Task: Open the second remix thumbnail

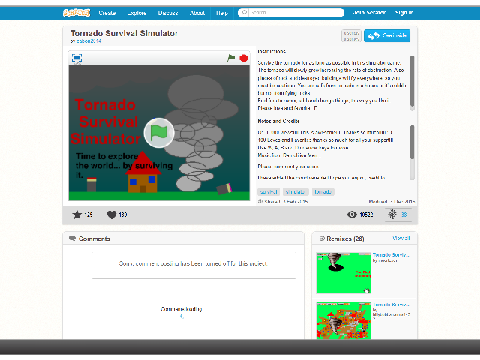Action: pyautogui.click(x=344, y=321)
